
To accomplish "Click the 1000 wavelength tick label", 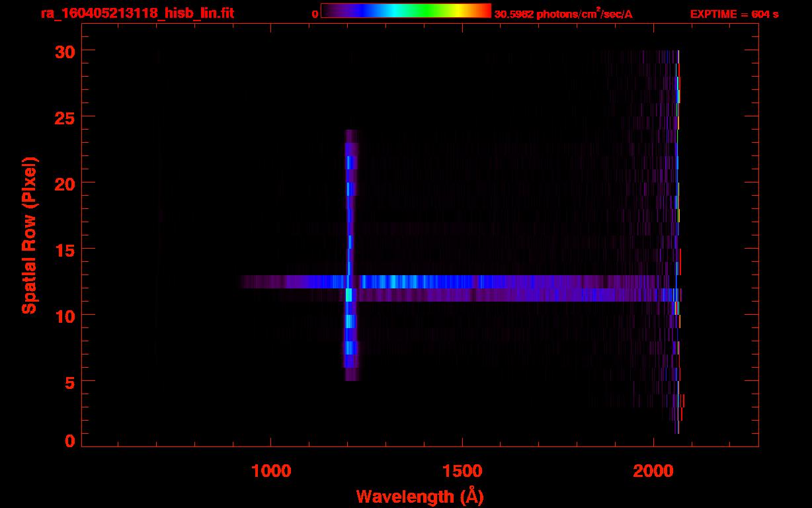I will [271, 470].
